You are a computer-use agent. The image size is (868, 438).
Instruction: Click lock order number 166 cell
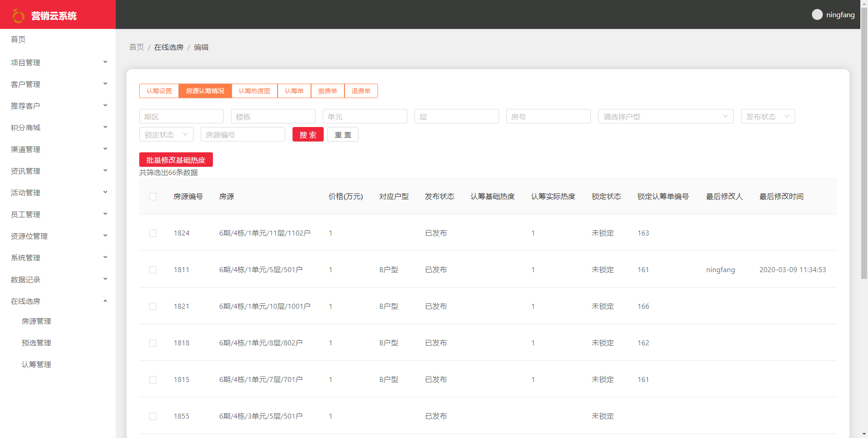pos(643,306)
